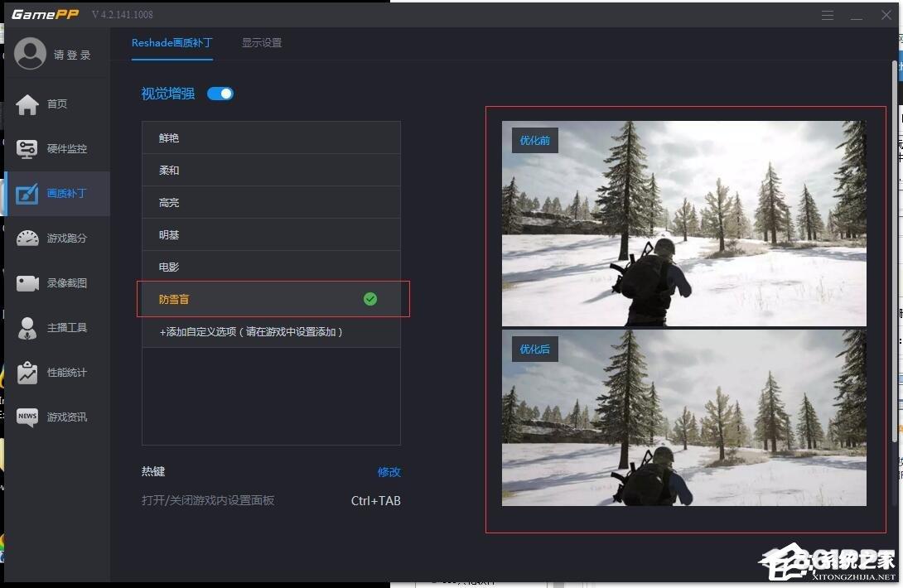Open the 性能统计 chart icon
Image resolution: width=903 pixels, height=588 pixels.
coord(27,373)
